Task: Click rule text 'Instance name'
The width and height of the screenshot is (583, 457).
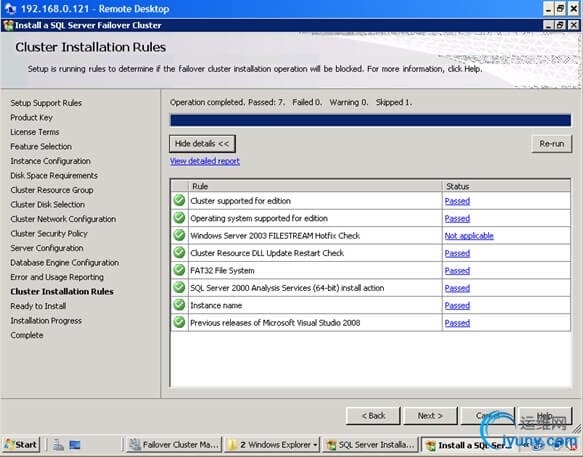Action: [x=216, y=306]
